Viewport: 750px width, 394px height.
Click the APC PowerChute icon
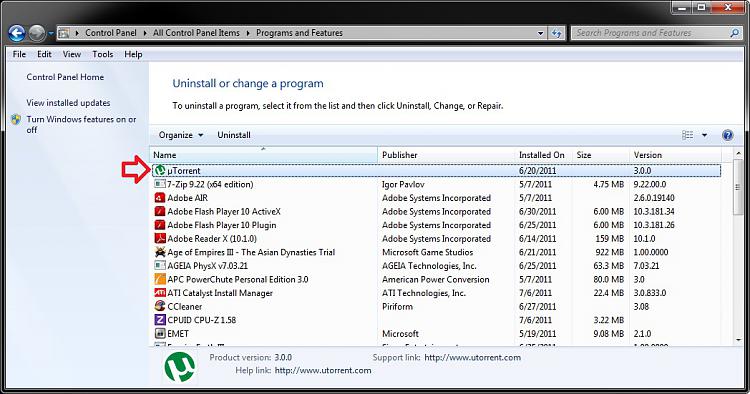tap(160, 279)
